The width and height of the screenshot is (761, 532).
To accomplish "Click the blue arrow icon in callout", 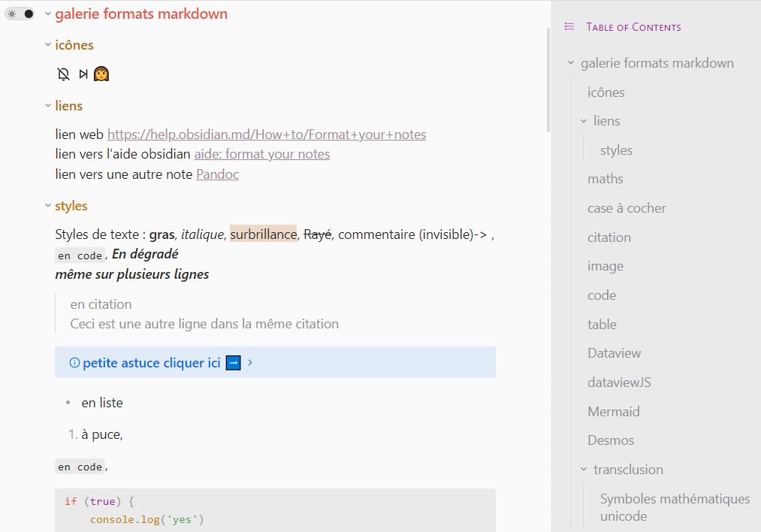I will click(x=234, y=363).
